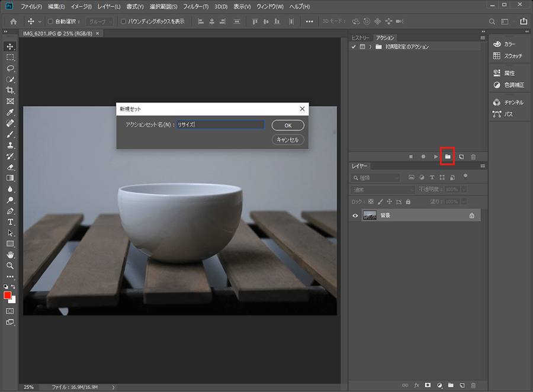Click the delete action trash icon
Image resolution: width=533 pixels, height=392 pixels.
473,156
